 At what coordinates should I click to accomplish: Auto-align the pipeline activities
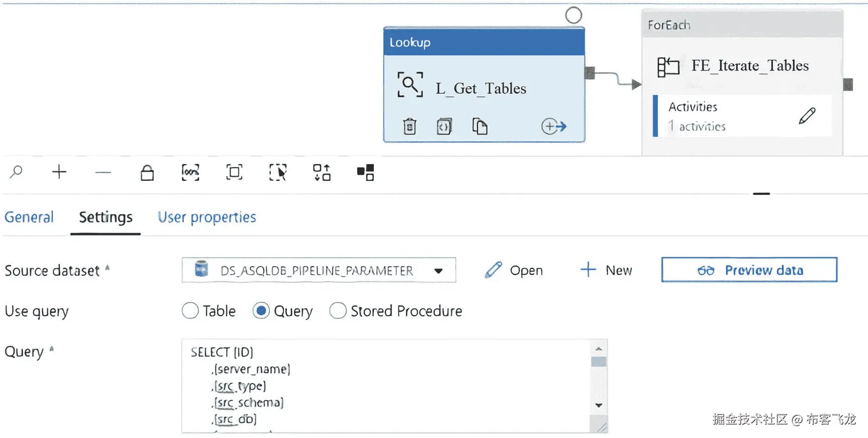pos(322,172)
